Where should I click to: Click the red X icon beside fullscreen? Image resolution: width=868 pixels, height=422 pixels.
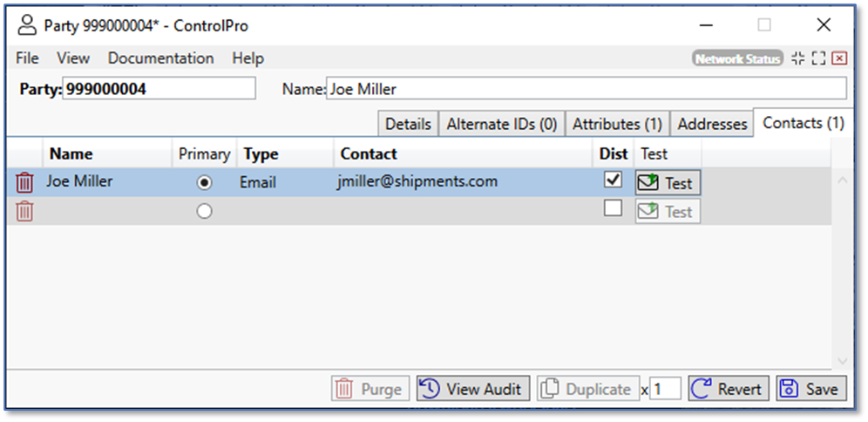pos(839,58)
